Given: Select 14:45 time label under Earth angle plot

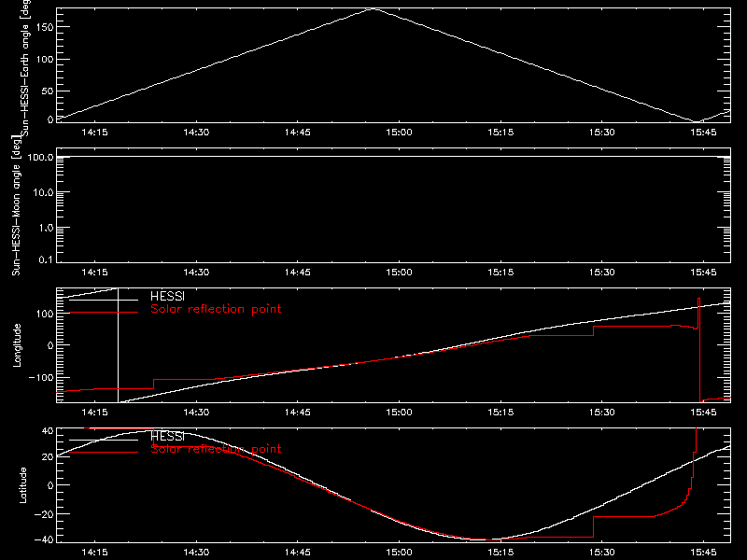Looking at the screenshot, I should [298, 133].
